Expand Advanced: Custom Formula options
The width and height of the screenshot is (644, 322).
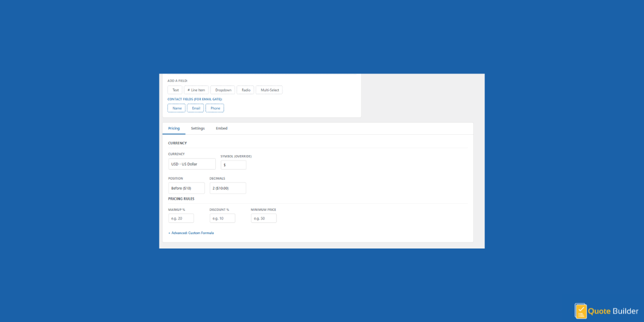pos(191,233)
